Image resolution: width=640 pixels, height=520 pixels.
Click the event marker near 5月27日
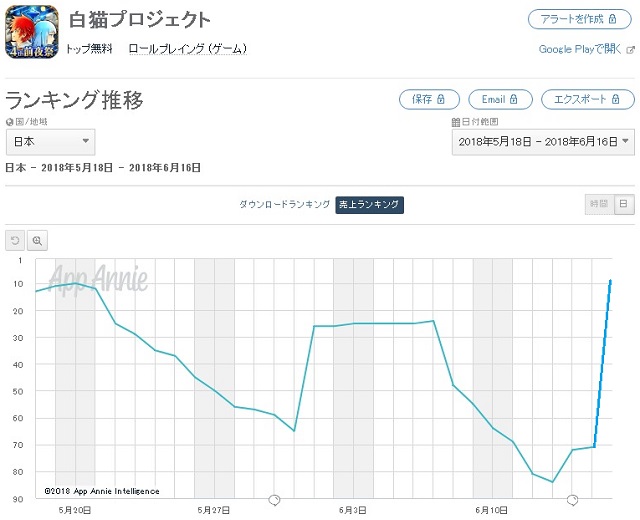[274, 499]
